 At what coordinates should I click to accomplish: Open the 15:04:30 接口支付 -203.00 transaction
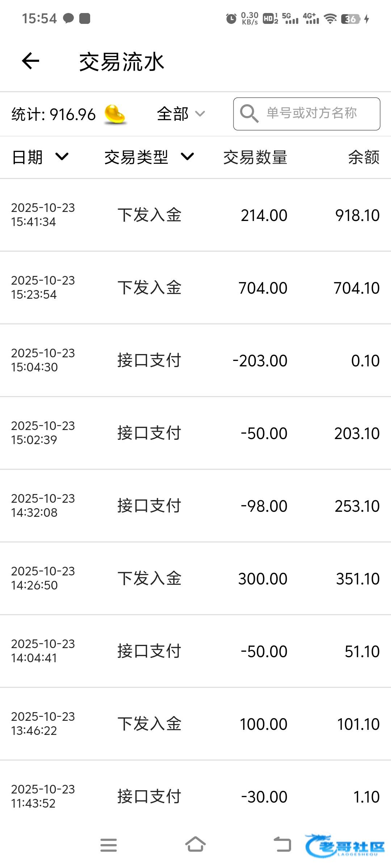point(195,360)
